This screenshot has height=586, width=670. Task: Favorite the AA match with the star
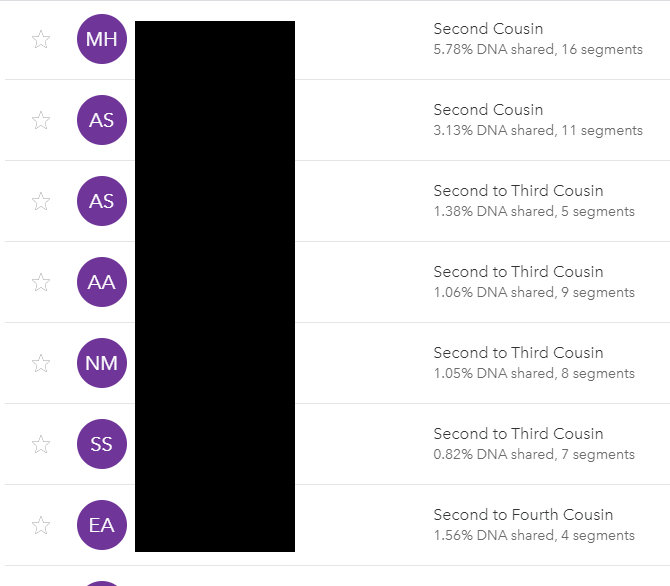click(x=41, y=282)
